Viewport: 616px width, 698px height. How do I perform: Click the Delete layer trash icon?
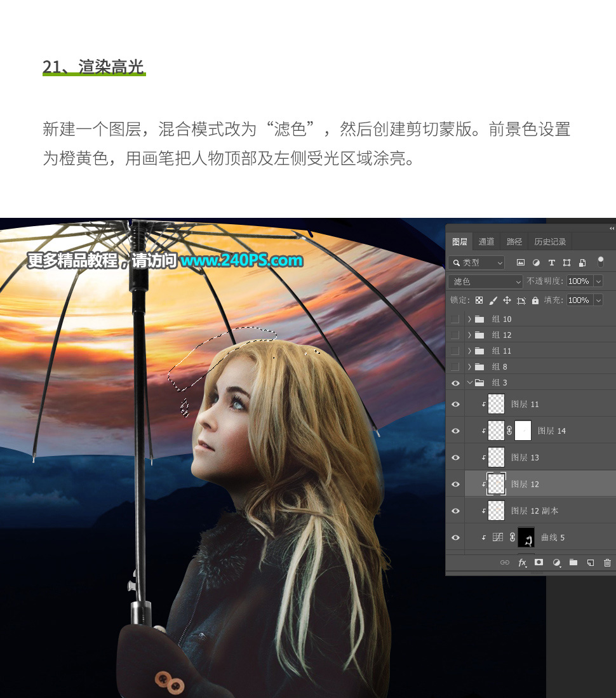[607, 563]
